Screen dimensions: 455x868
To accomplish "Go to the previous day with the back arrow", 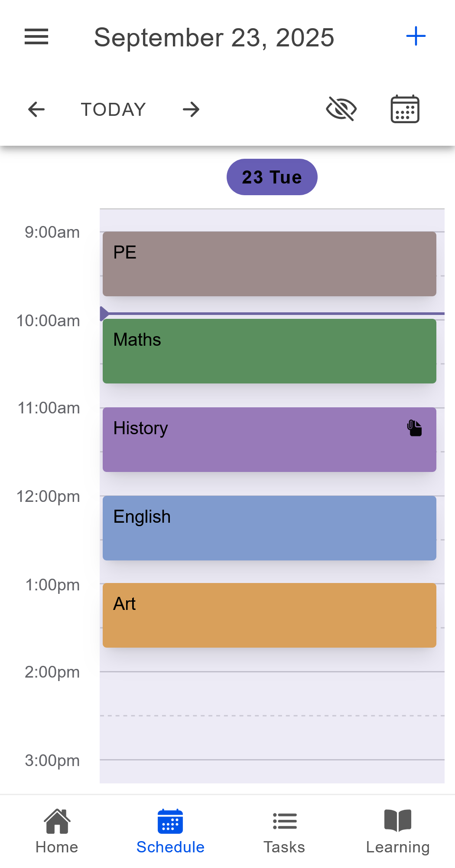I will 36,109.
